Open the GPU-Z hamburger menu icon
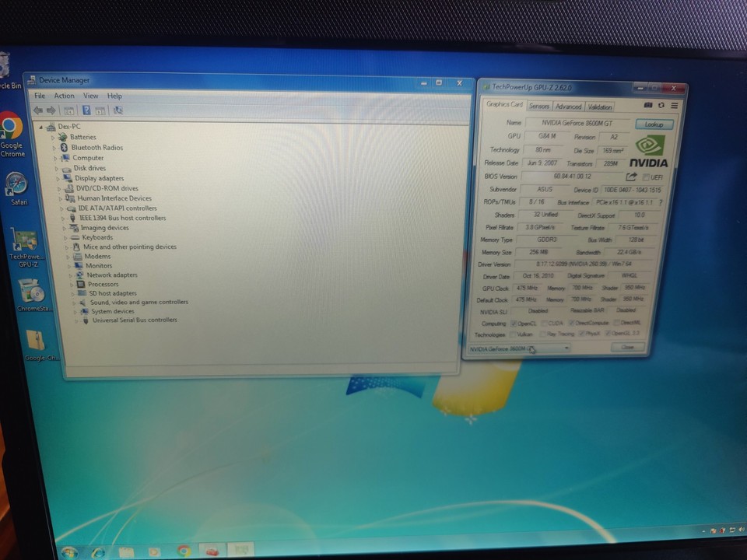This screenshot has width=747, height=560. (674, 106)
